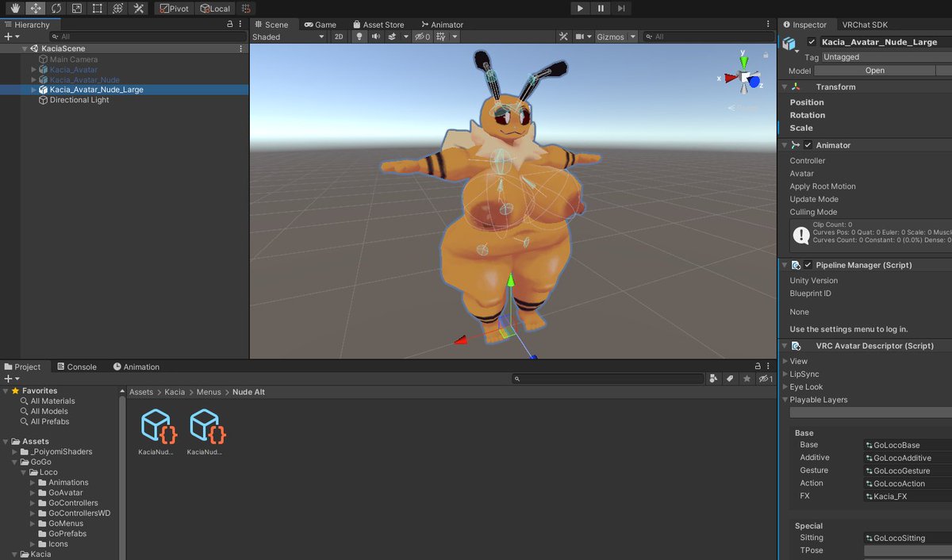Switch to the Asset Store tab
This screenshot has height=560, width=952.
click(378, 25)
